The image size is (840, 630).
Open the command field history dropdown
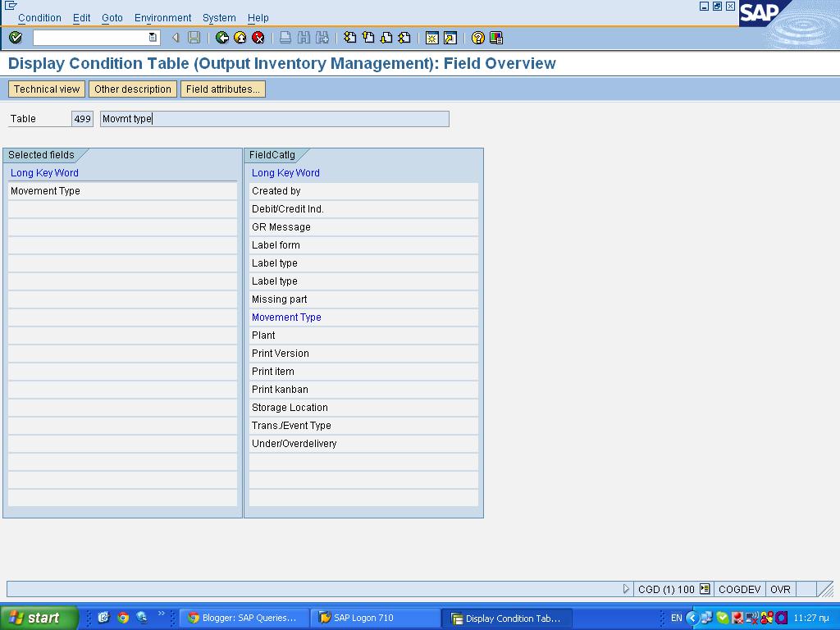click(x=153, y=38)
